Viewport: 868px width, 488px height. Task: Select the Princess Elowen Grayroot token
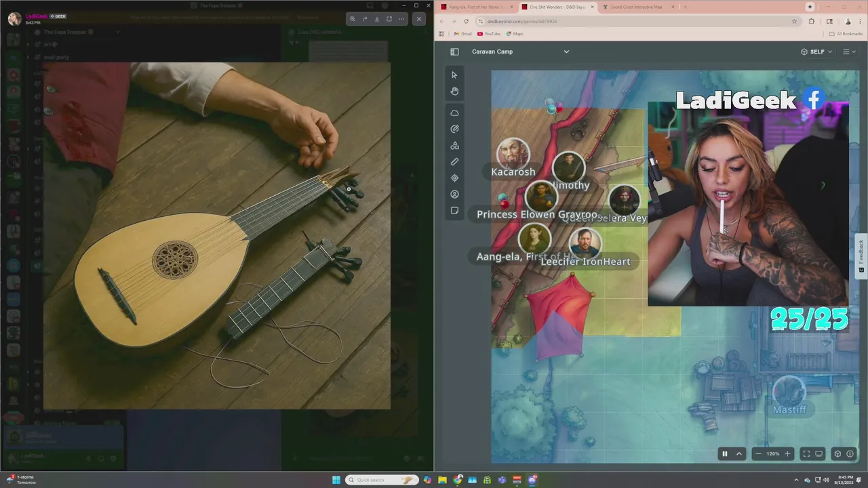click(541, 197)
